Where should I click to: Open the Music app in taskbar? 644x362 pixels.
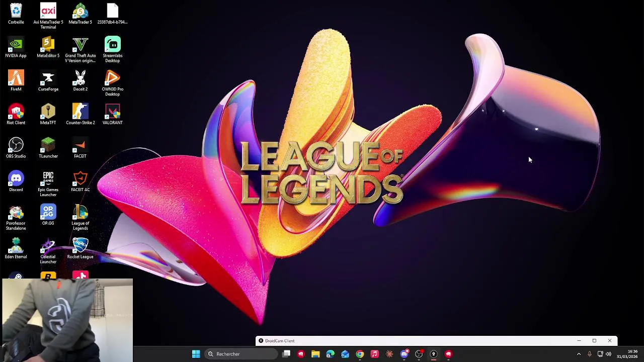(x=374, y=354)
